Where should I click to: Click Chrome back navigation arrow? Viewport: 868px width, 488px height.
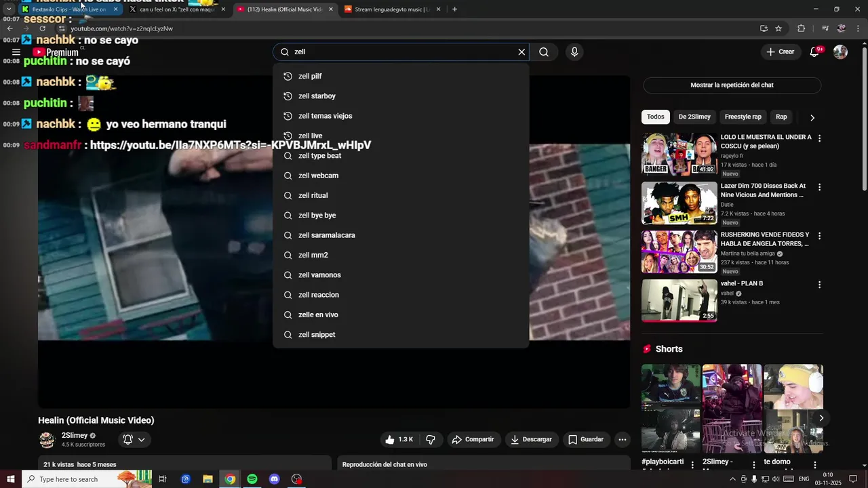point(9,28)
